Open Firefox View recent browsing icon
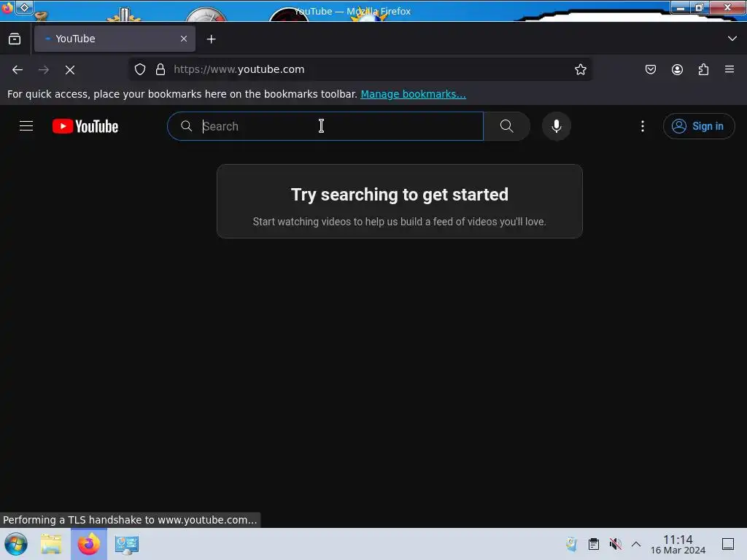The image size is (747, 560). [x=15, y=39]
